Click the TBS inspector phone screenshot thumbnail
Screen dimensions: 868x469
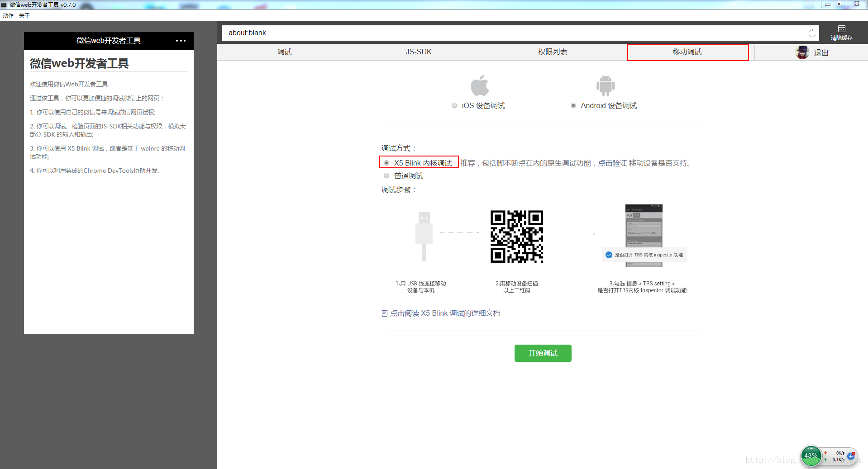(644, 235)
